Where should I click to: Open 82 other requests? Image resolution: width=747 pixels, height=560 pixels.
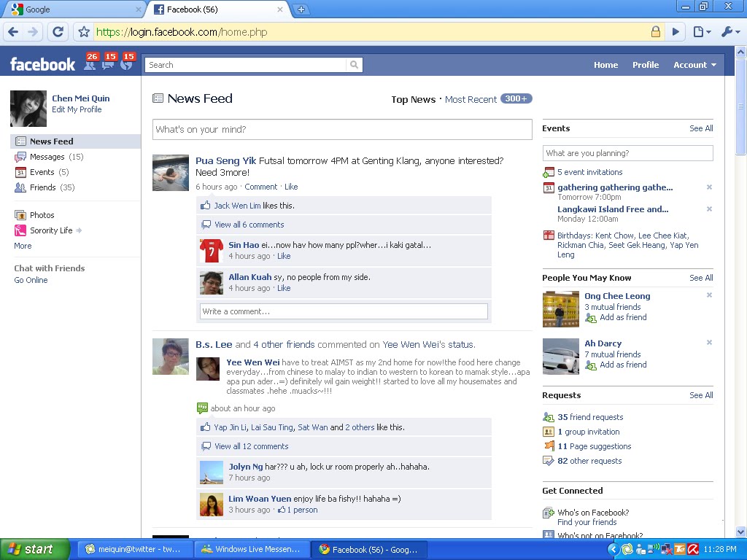(x=589, y=461)
